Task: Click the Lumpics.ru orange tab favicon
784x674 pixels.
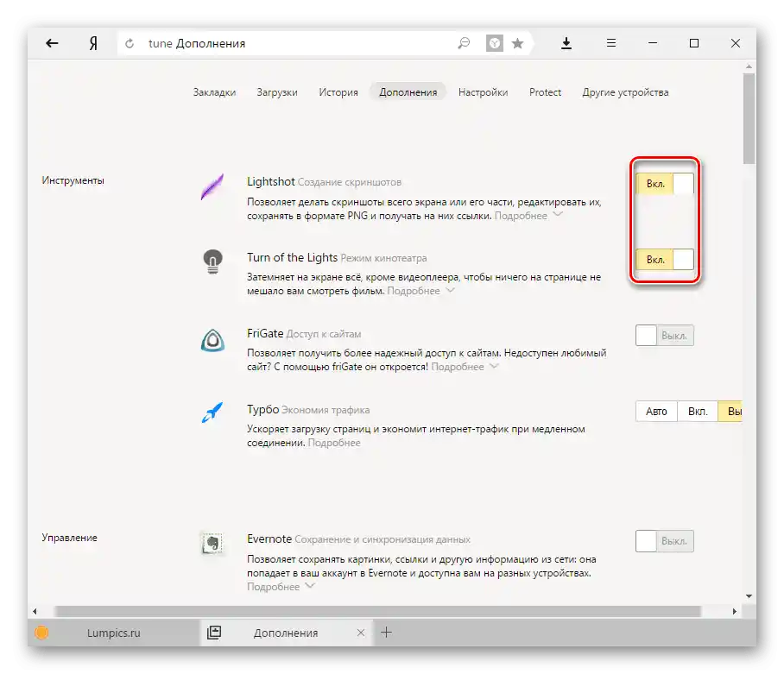Action: [x=41, y=633]
